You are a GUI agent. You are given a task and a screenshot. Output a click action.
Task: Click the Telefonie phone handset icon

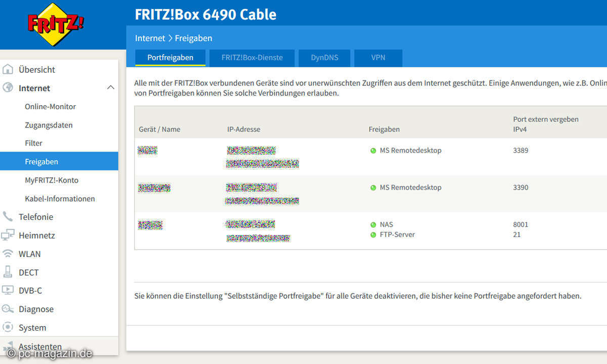coord(8,216)
